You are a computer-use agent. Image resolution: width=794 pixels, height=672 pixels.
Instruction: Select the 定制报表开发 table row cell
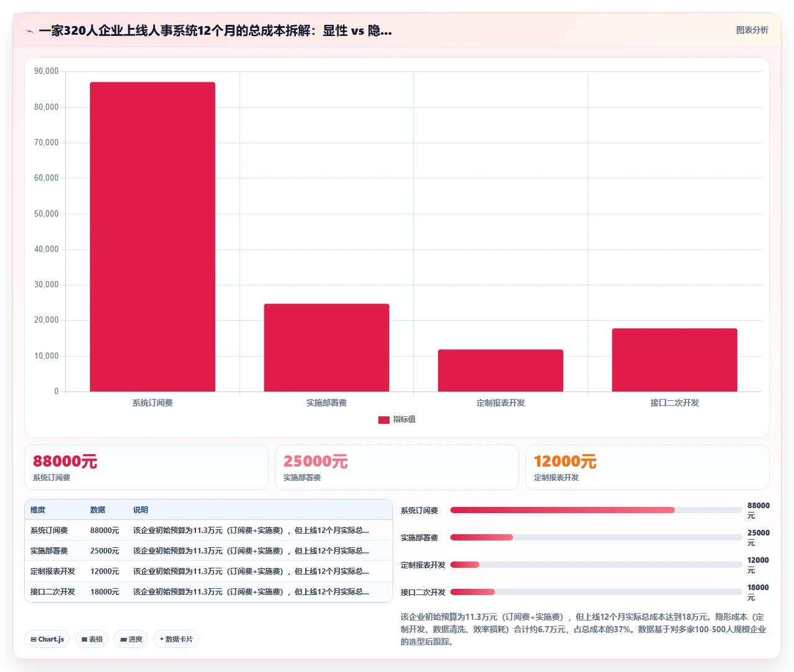coord(53,571)
